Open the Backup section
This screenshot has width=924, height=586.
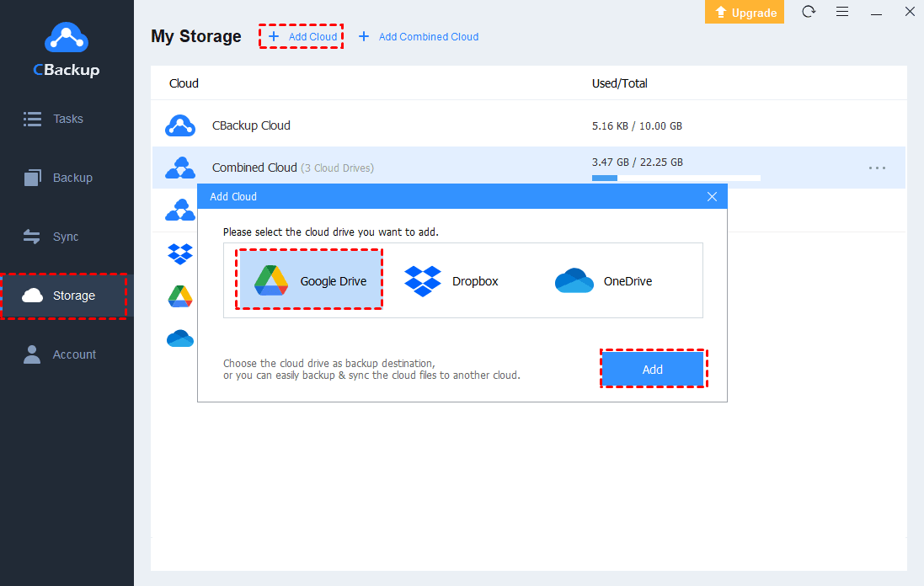click(67, 178)
